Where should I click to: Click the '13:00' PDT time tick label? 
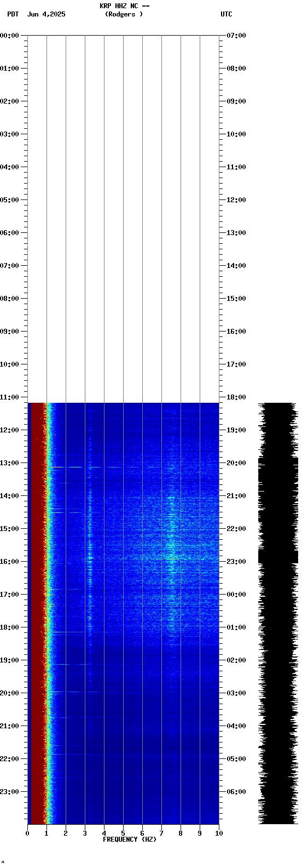9,463
